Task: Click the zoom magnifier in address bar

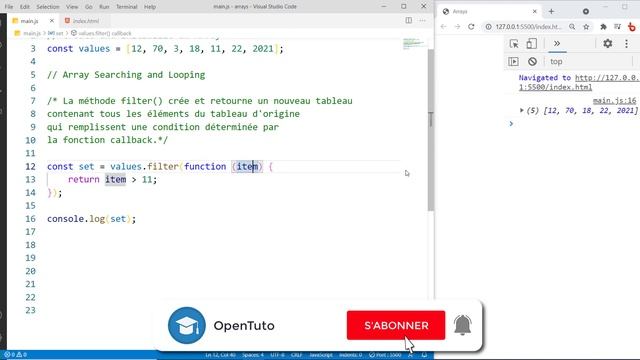Action: [572, 27]
